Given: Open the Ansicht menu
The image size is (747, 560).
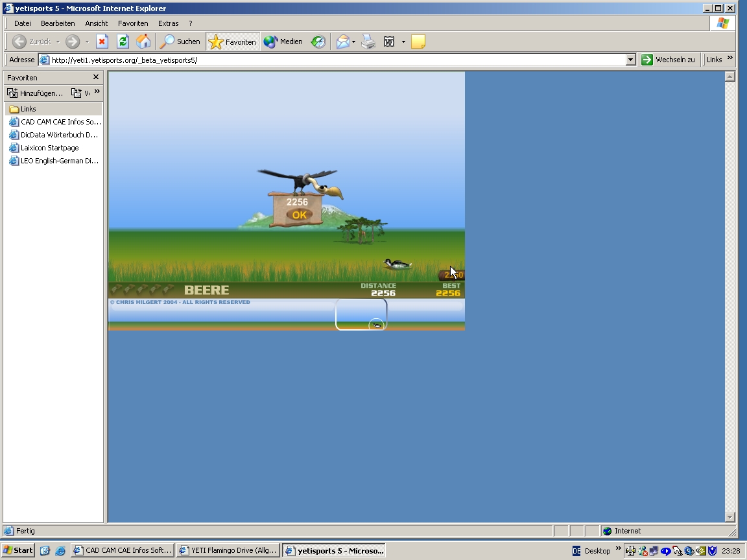Looking at the screenshot, I should click(96, 23).
